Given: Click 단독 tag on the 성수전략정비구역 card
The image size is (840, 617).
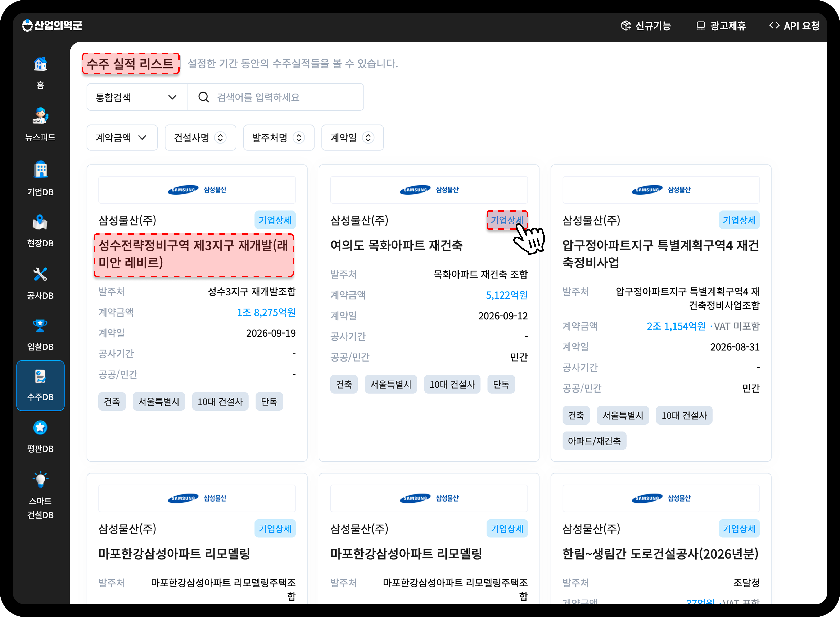Looking at the screenshot, I should (269, 401).
